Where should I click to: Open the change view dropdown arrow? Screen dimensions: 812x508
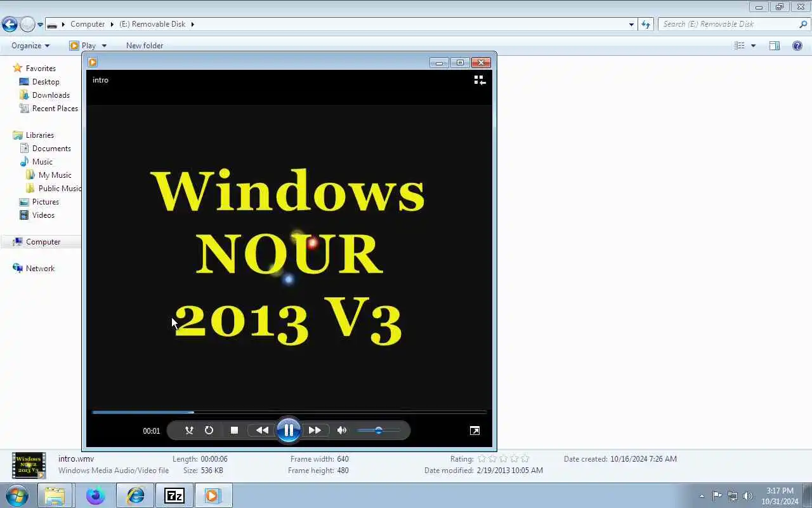tap(753, 46)
